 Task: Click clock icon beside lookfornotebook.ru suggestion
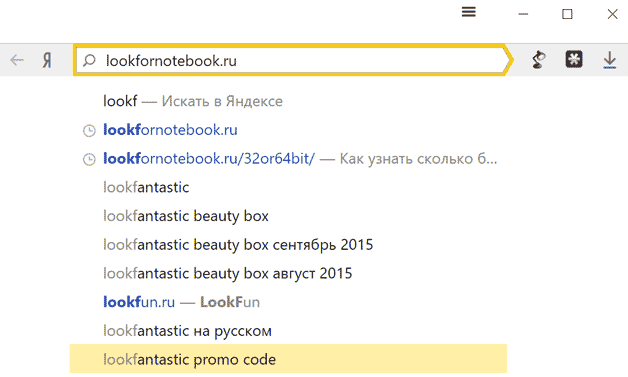pyautogui.click(x=89, y=131)
